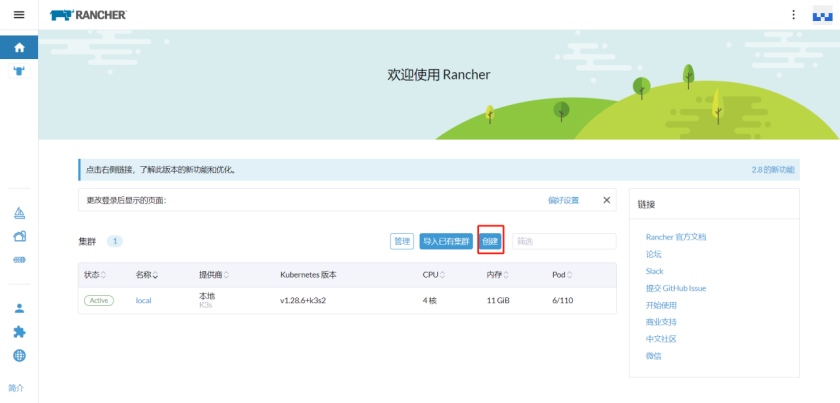The height and width of the screenshot is (403, 840).
Task: Open the user avatar menu
Action: point(822,15)
